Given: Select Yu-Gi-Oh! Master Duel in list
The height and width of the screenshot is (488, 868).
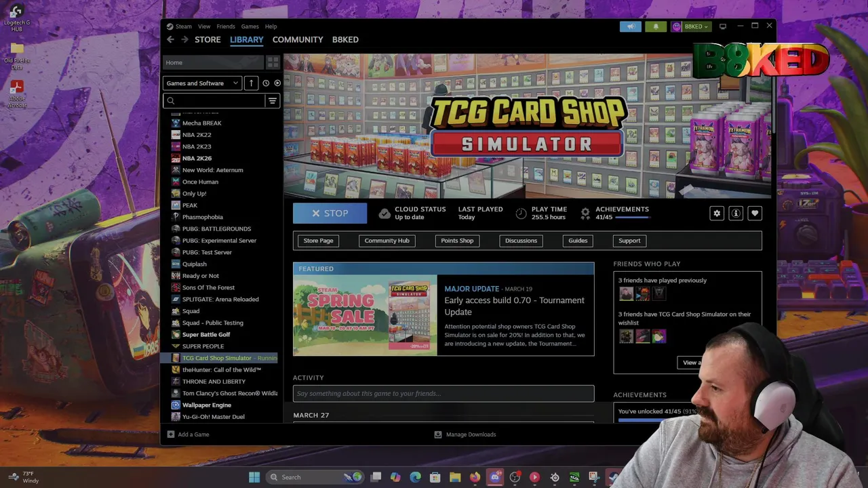Looking at the screenshot, I should tap(213, 417).
